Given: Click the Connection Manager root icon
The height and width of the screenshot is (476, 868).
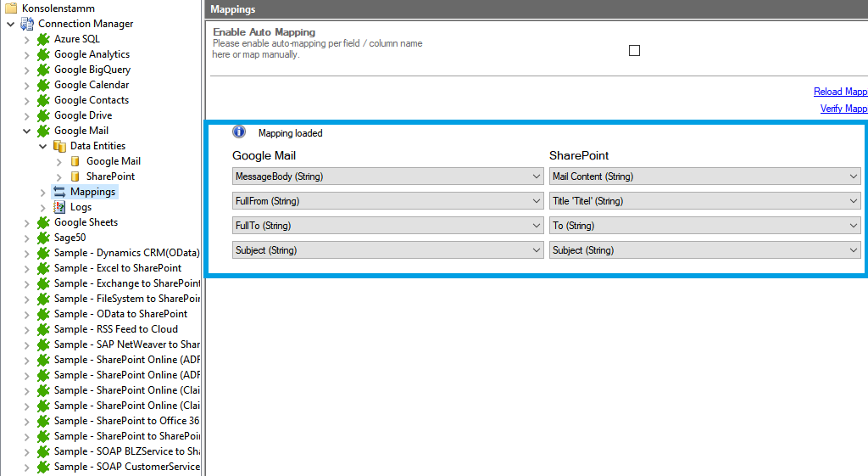Looking at the screenshot, I should [x=27, y=24].
